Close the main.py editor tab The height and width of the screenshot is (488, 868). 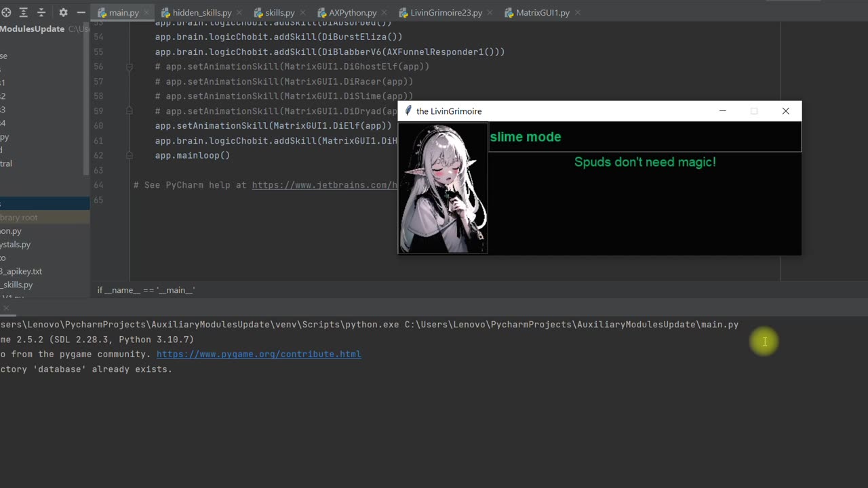point(146,13)
